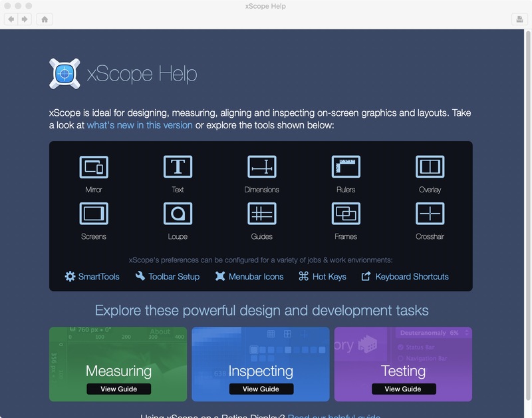Image resolution: width=532 pixels, height=418 pixels.
Task: Click the Toolbar Setup wrench icon
Action: pos(141,276)
